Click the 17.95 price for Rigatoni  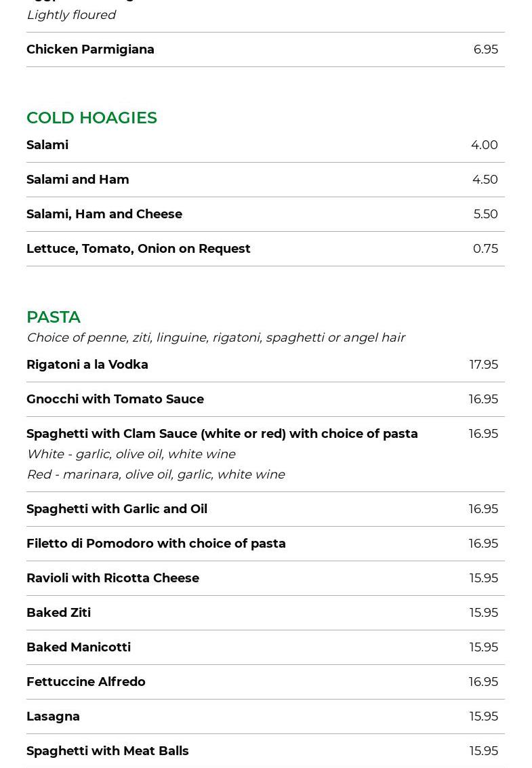(x=483, y=365)
